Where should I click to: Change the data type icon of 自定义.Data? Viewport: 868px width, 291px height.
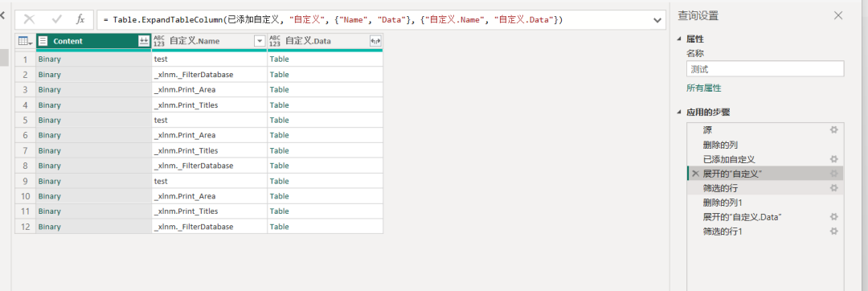275,41
